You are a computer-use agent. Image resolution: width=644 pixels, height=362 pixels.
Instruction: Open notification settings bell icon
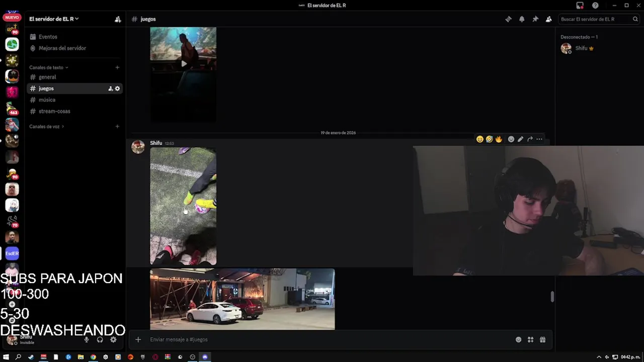pyautogui.click(x=522, y=19)
